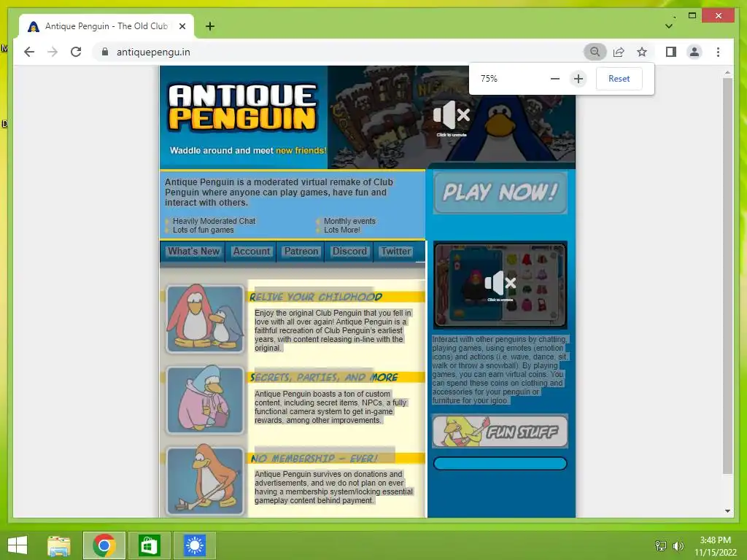Click the network icon in system tray

coord(661,545)
